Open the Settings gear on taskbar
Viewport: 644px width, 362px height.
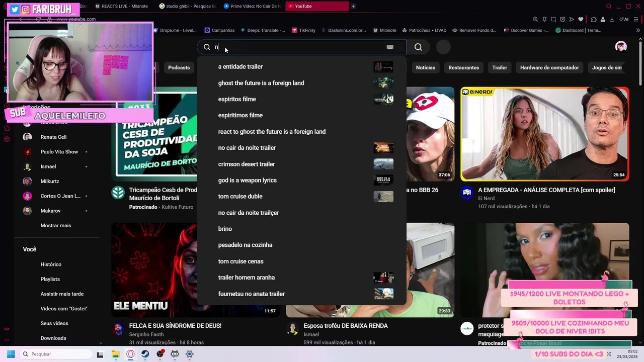point(190,354)
